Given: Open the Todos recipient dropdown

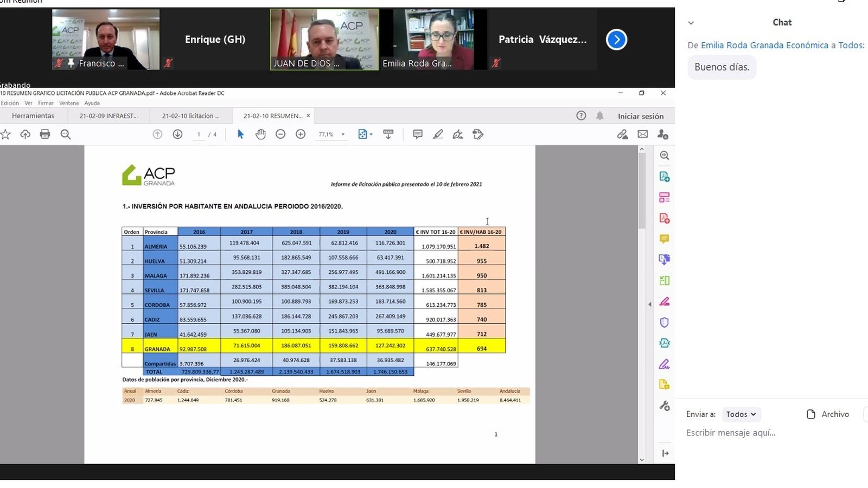Looking at the screenshot, I should (x=741, y=414).
